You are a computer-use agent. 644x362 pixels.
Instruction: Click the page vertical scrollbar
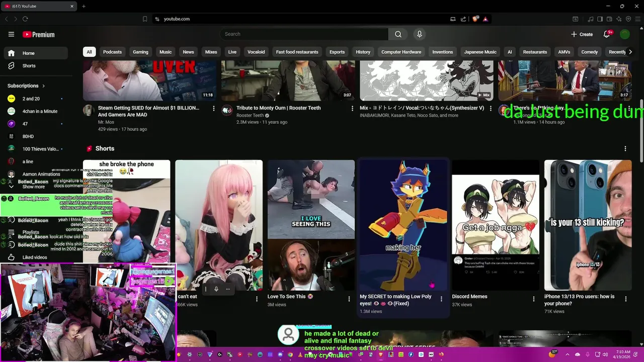click(x=641, y=131)
